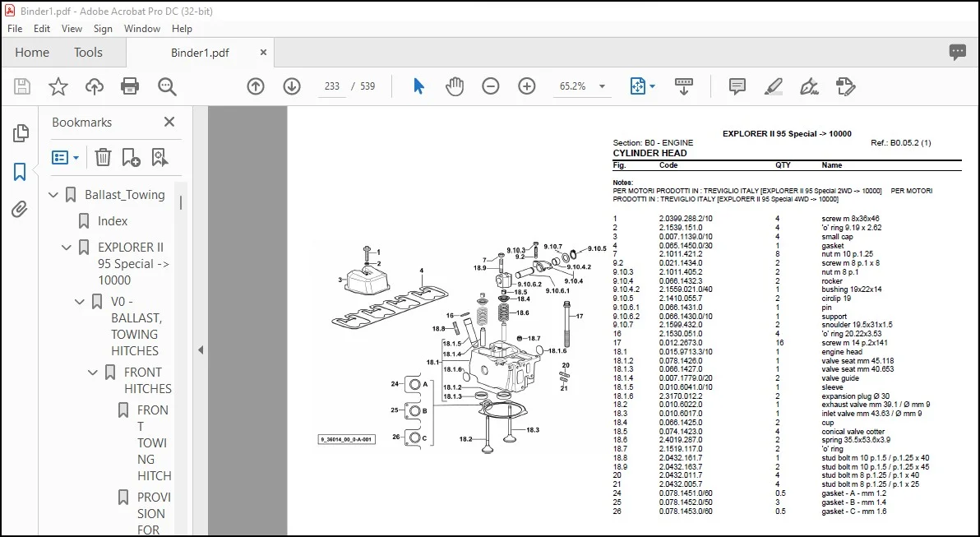This screenshot has width=980, height=537.
Task: Click diagram reference label 9_36014_00_0-A-001
Action: pos(347,439)
